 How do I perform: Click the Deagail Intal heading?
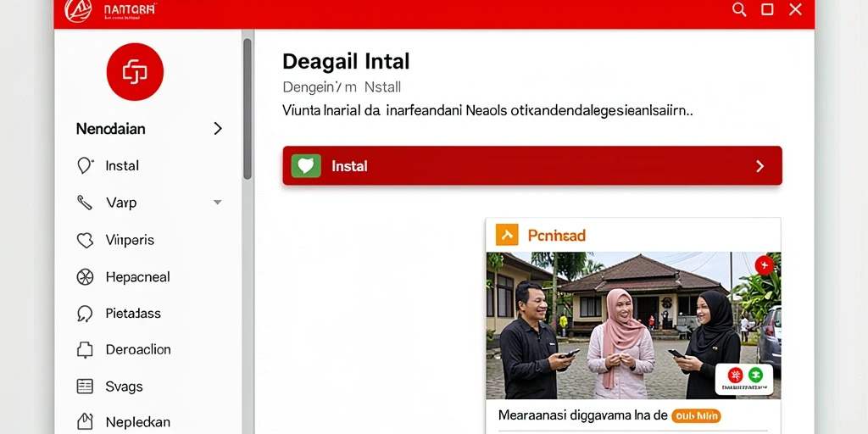(346, 61)
